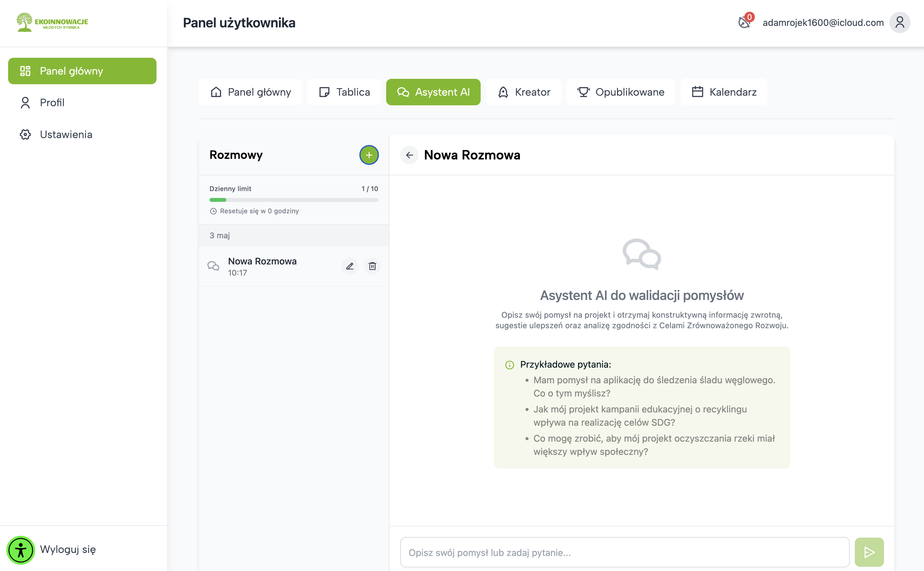The image size is (924, 571).
Task: Select the Nowa Rozmowa 10:17 conversation
Action: [x=262, y=266]
